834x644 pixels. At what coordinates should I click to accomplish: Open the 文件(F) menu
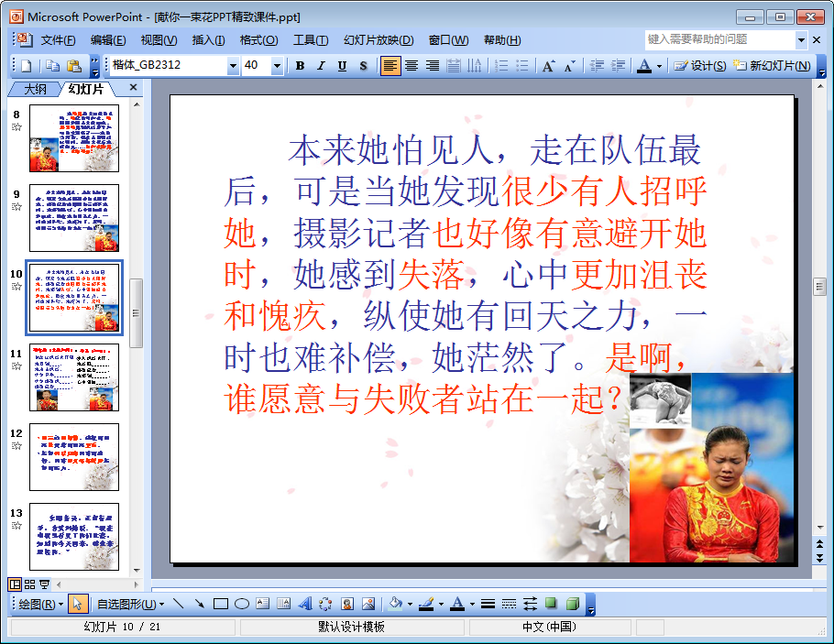(58, 40)
